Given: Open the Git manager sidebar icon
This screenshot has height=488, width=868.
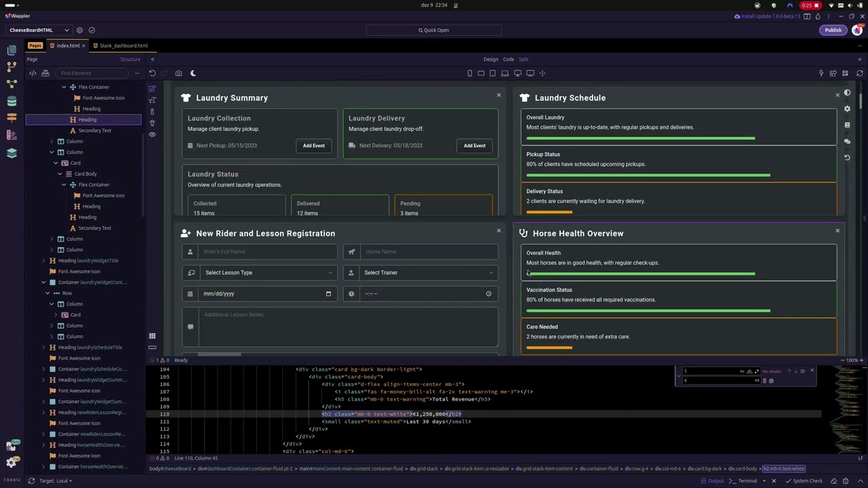Looking at the screenshot, I should pos(12,66).
